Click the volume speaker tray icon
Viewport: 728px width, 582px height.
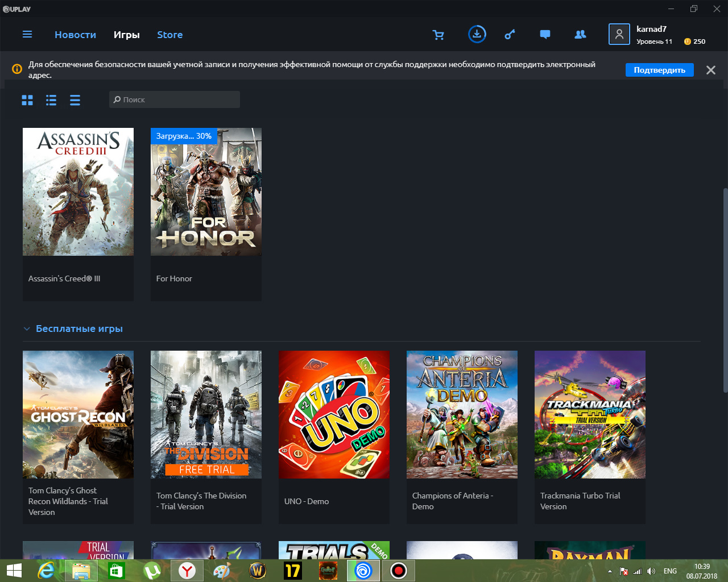(651, 571)
